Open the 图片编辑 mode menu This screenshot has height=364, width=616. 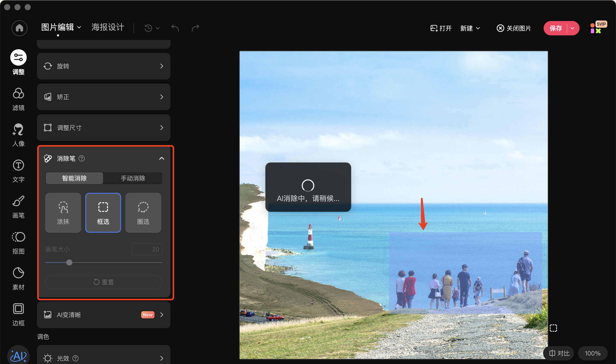coord(61,27)
